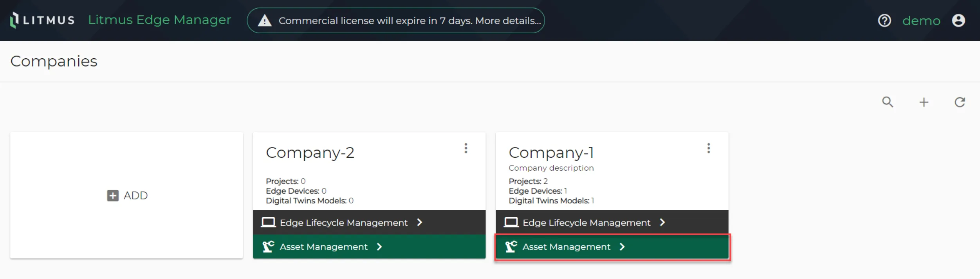Open Asset Management for Company-2
This screenshot has height=279, width=980.
pos(369,247)
